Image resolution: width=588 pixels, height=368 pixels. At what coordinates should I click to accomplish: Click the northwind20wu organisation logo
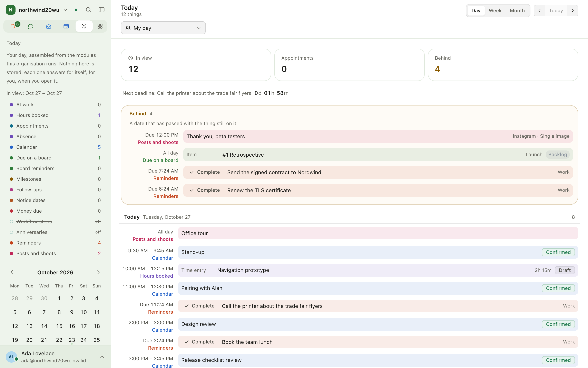pos(11,10)
